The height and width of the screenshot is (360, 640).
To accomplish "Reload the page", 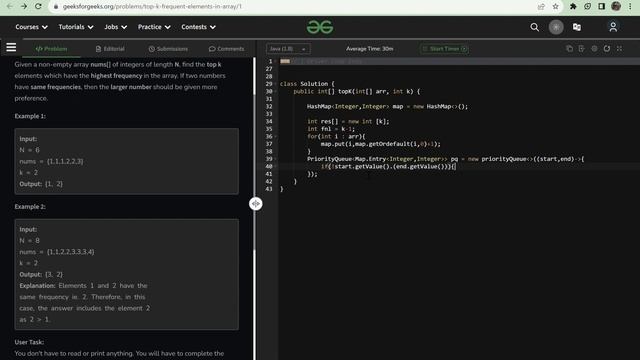I will coord(38,7).
